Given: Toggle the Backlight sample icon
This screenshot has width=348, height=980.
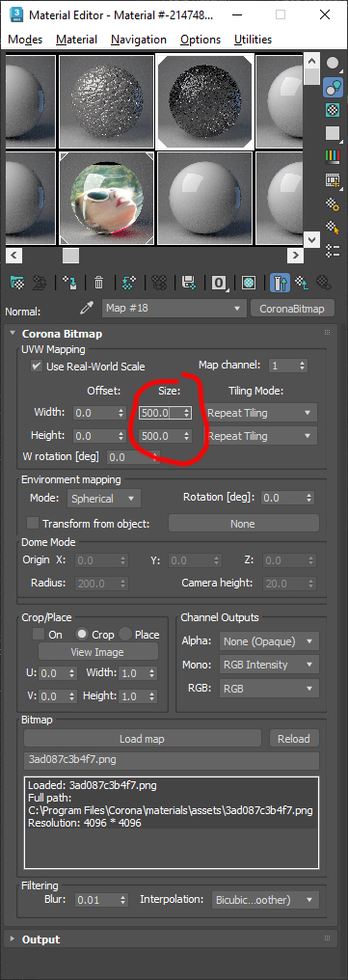Looking at the screenshot, I should pos(333,87).
